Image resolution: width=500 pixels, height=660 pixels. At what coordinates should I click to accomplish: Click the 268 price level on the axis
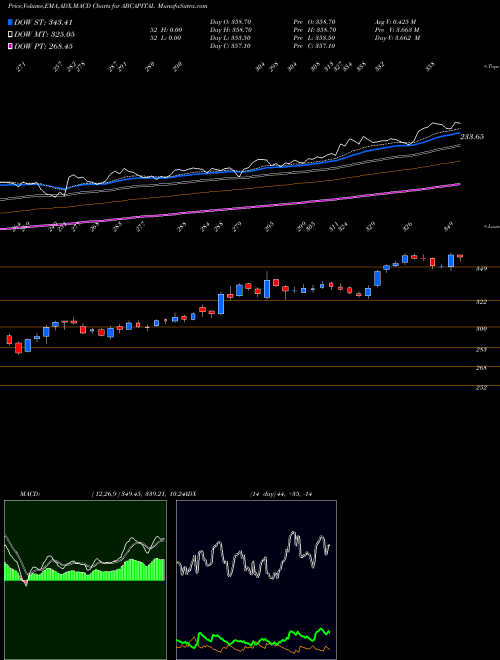tap(482, 368)
